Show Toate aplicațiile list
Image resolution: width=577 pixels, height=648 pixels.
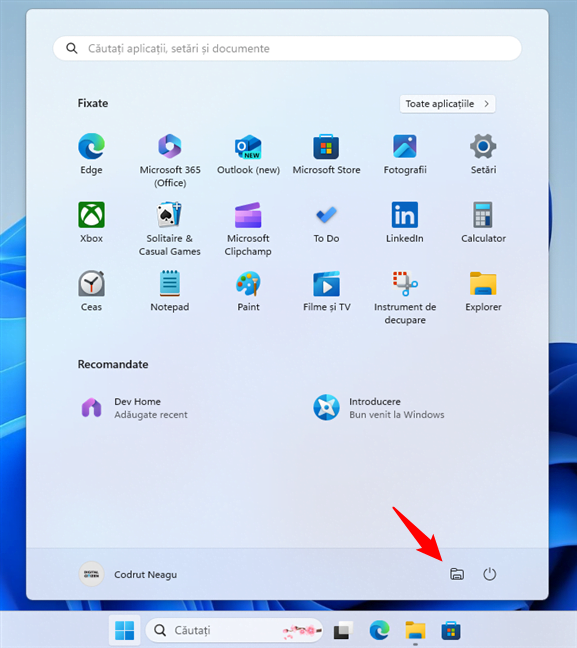pos(447,104)
